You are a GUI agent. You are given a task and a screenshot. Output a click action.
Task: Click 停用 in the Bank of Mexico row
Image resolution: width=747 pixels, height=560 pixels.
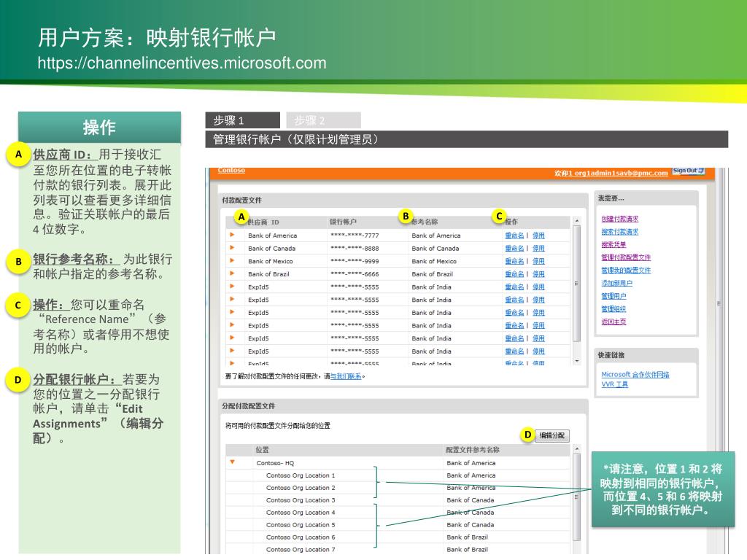538,261
